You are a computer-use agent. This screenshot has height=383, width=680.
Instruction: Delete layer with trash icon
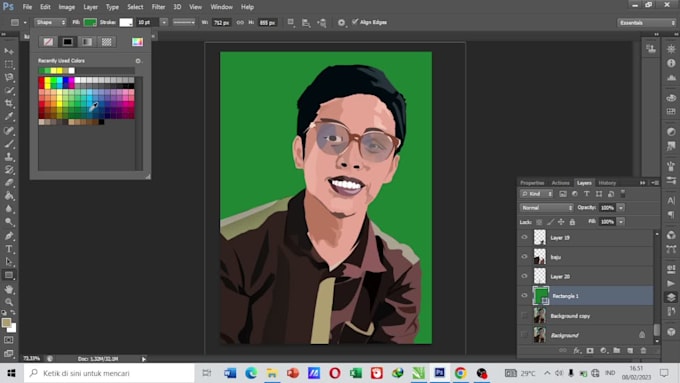[643, 350]
